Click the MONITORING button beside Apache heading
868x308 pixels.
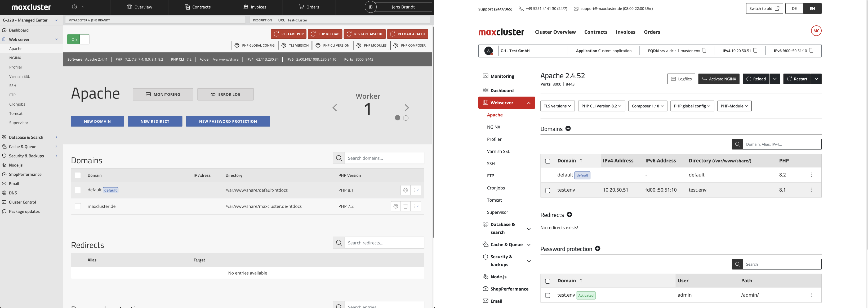pyautogui.click(x=163, y=94)
